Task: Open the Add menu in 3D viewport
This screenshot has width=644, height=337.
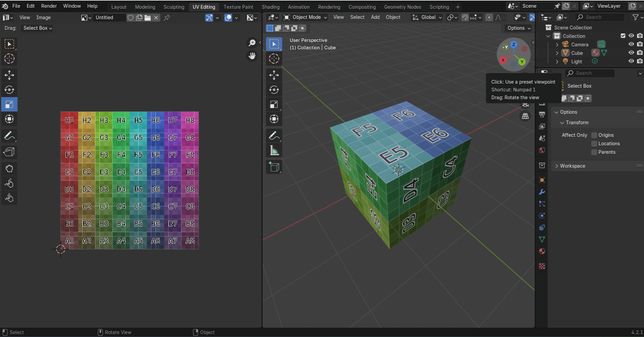Action: point(375,17)
